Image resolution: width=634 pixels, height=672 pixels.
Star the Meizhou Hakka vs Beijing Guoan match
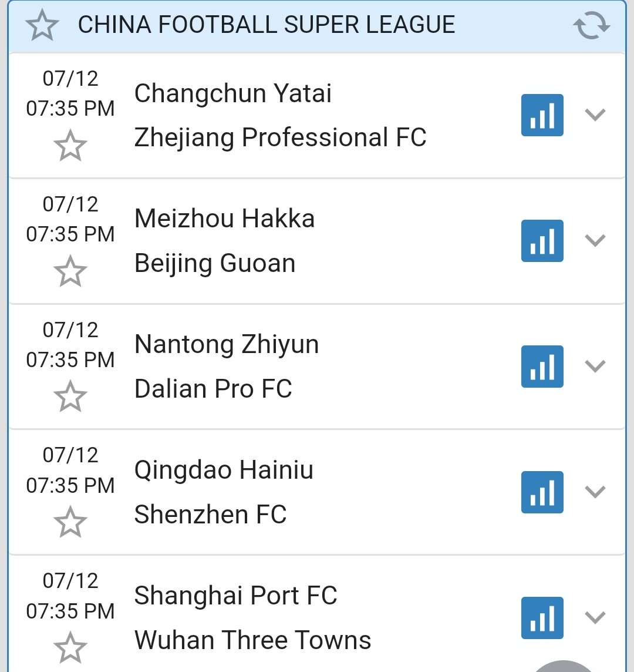tap(70, 271)
